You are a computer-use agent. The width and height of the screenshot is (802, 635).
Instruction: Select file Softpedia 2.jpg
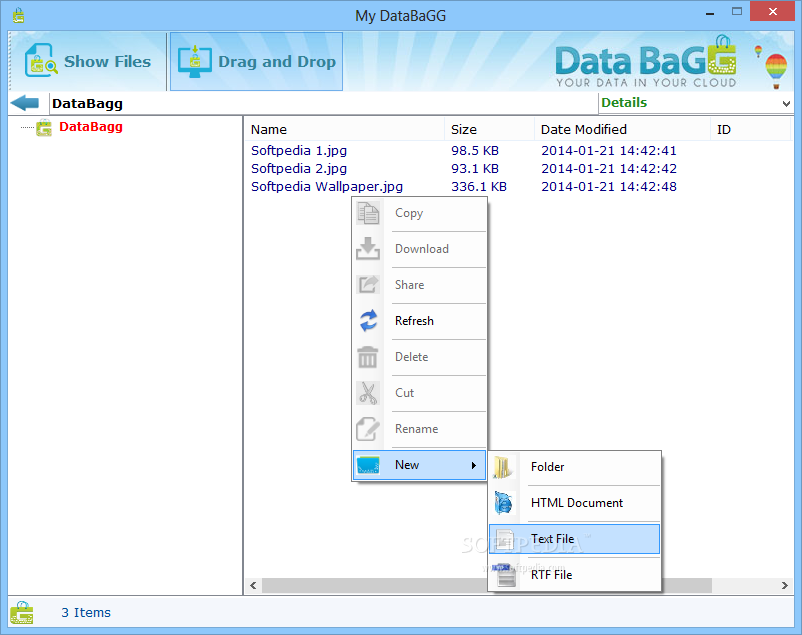tap(299, 169)
